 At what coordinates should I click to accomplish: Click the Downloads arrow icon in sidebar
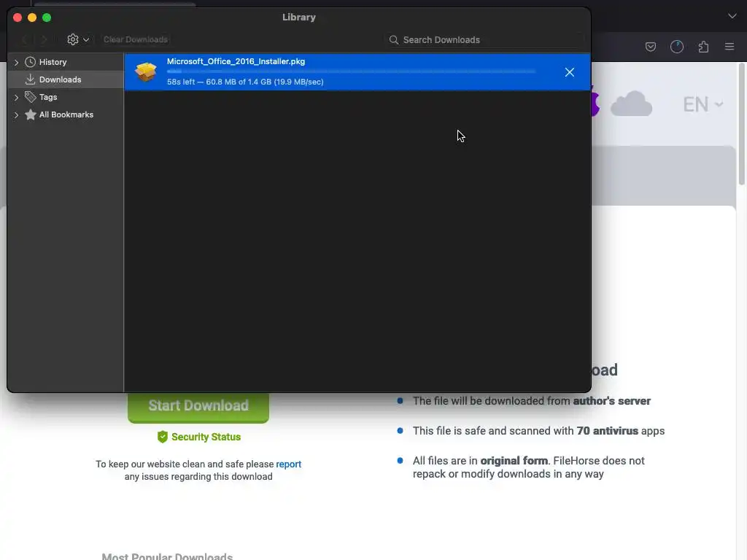[30, 79]
